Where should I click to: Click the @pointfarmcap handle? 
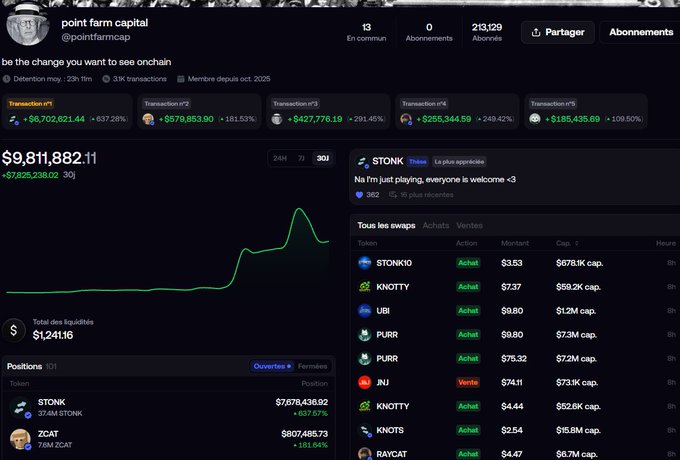(96, 37)
